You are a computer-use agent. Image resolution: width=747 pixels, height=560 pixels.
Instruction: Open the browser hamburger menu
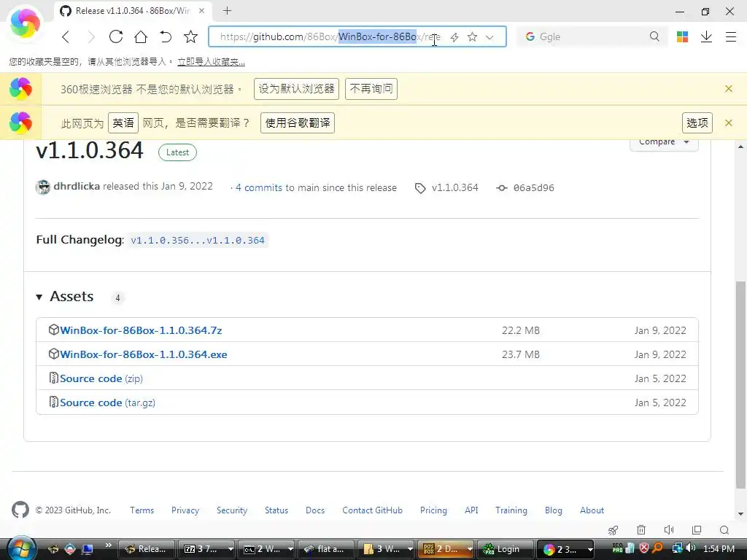pyautogui.click(x=731, y=36)
